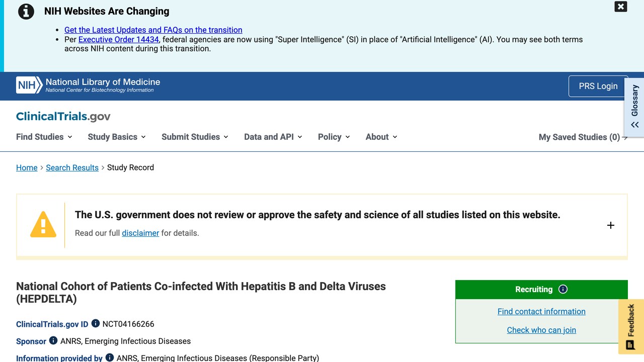Screen dimensions: 644x362
Task: Expand the disclaimer with the plus icon
Action: click(x=611, y=225)
